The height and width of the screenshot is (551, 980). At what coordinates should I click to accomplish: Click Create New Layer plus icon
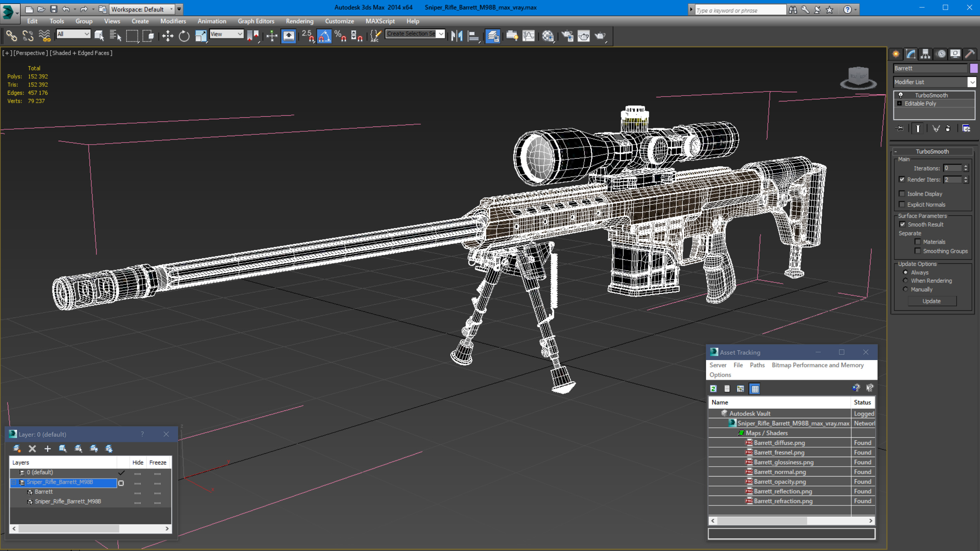point(48,449)
